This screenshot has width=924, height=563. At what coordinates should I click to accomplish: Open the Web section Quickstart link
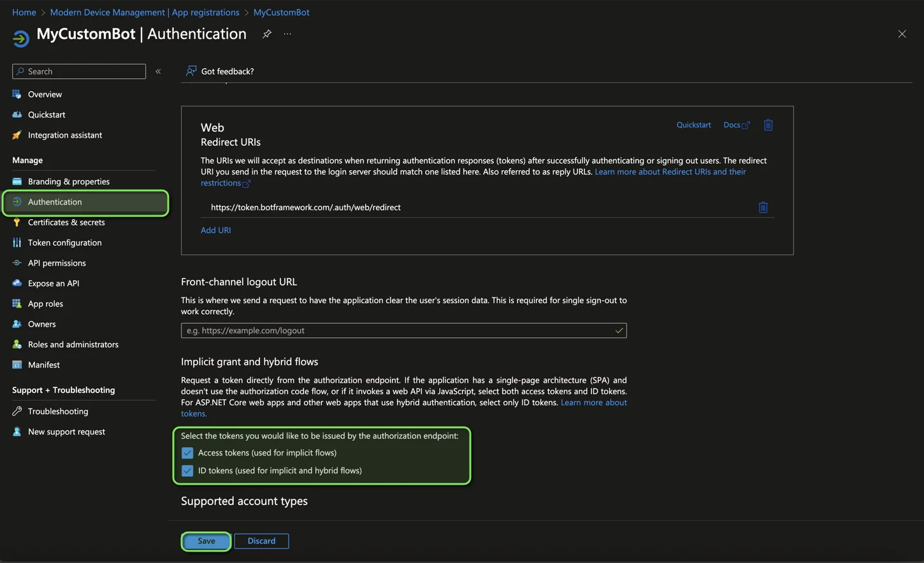pyautogui.click(x=693, y=125)
